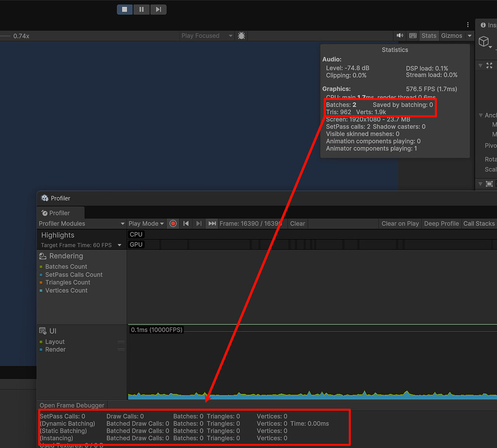The image size is (497, 448).
Task: Toggle Profiler recording with the red record button
Action: [x=173, y=224]
